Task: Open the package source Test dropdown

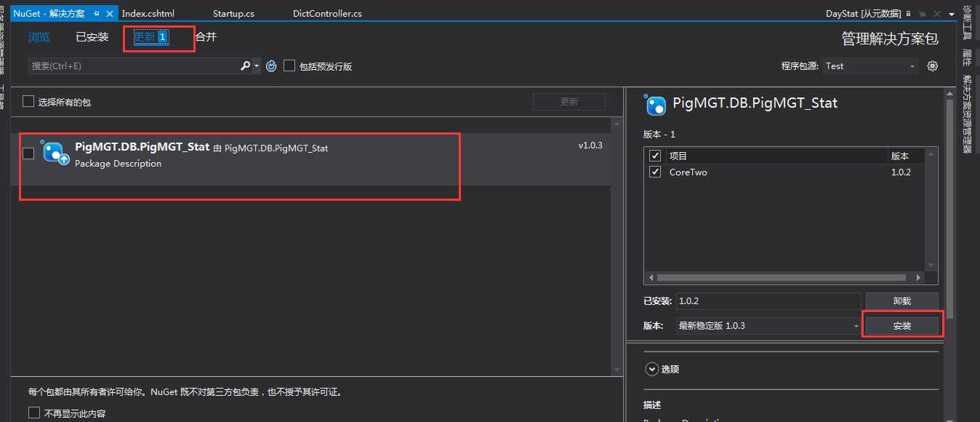Action: click(870, 65)
